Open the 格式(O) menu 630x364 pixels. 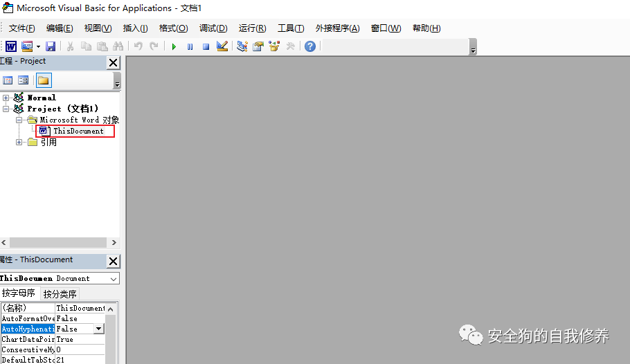(x=173, y=28)
